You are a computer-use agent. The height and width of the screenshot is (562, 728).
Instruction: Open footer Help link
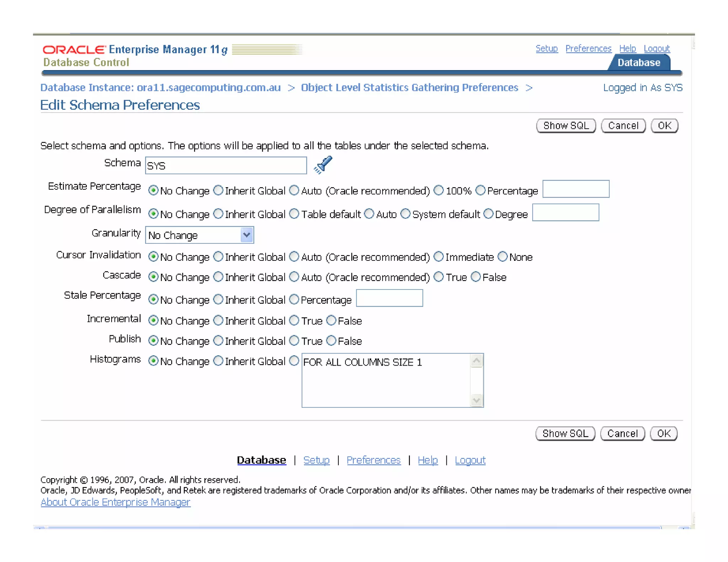(428, 460)
